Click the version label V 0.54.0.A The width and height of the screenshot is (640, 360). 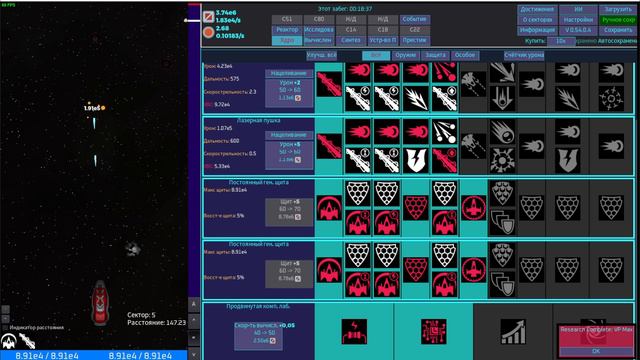[x=578, y=30]
